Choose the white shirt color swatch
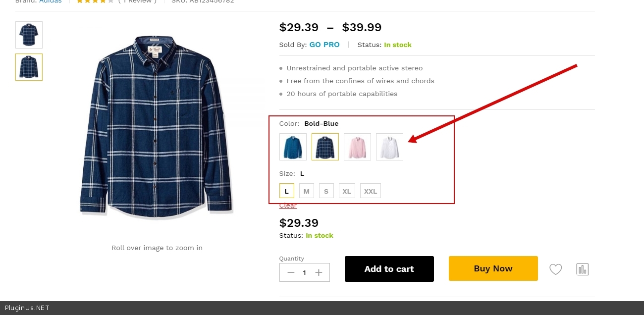The image size is (644, 315). [x=389, y=147]
